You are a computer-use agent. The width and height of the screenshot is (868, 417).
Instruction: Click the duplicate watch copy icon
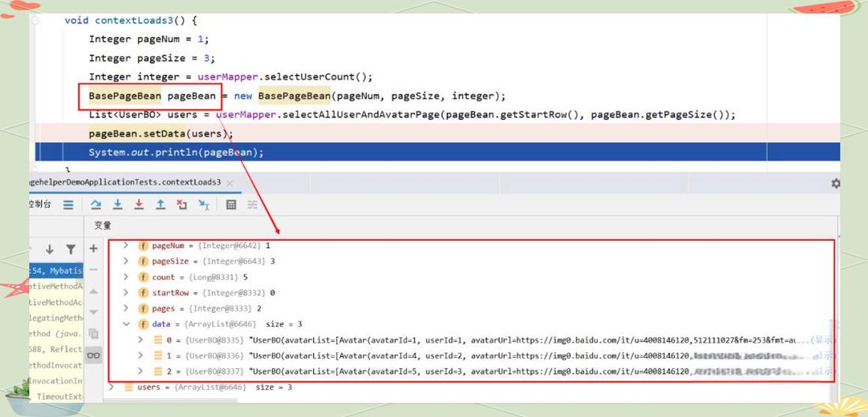(x=93, y=333)
